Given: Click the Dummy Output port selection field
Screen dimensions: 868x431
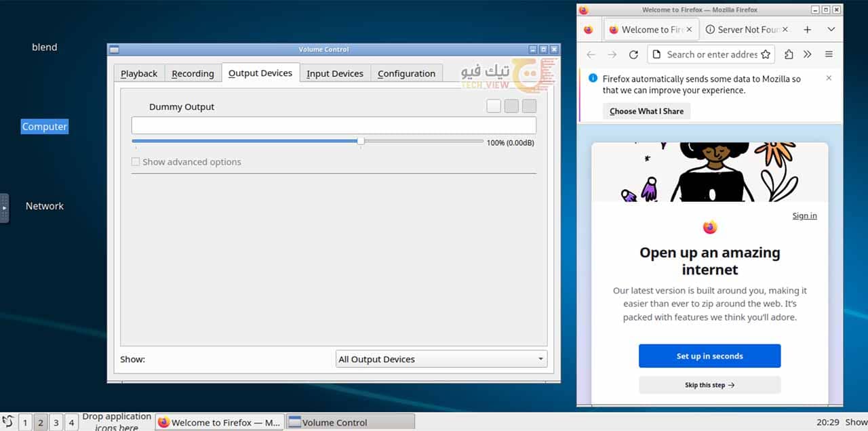Looking at the screenshot, I should pyautogui.click(x=334, y=125).
